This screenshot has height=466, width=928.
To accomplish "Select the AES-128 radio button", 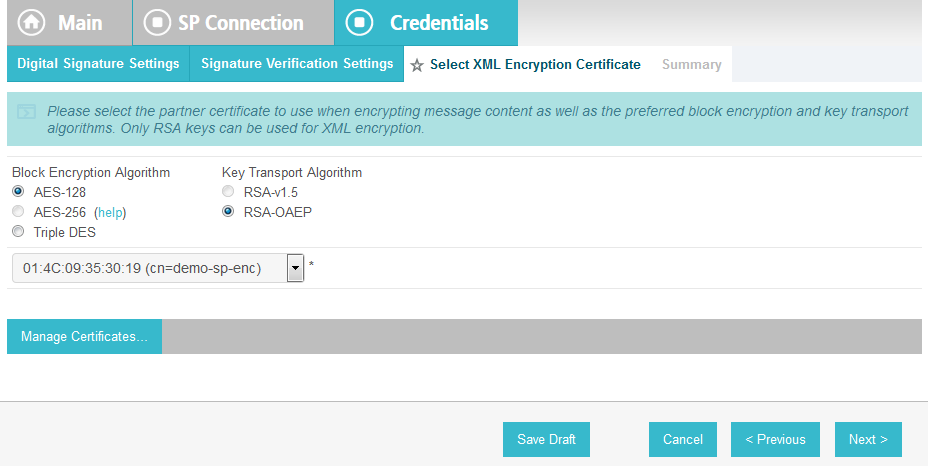I will point(18,191).
